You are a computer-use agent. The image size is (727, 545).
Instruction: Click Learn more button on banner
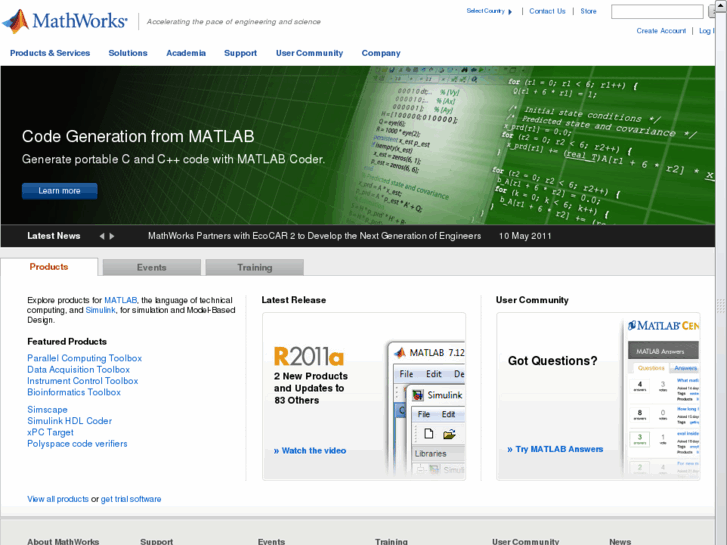click(x=59, y=191)
